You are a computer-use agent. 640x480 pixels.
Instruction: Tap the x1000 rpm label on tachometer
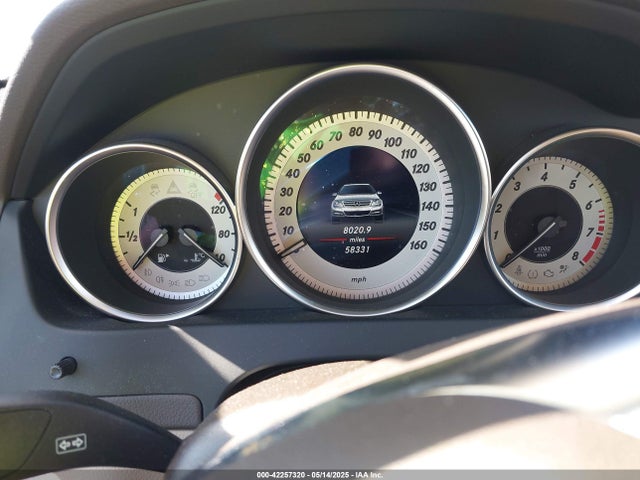tap(542, 251)
